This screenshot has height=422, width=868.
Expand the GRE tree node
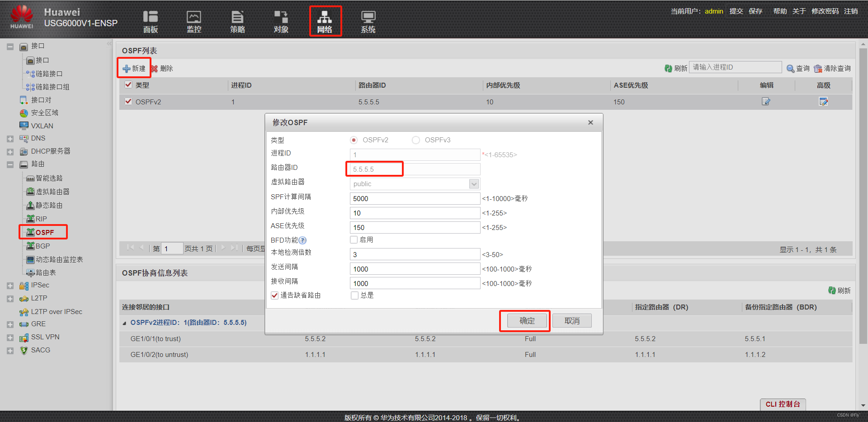click(10, 324)
